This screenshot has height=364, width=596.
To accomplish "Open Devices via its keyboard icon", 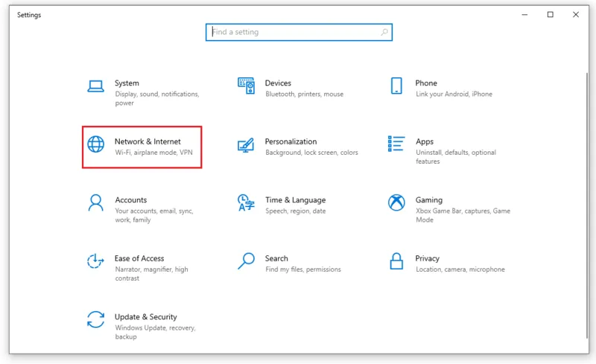I will (x=246, y=86).
